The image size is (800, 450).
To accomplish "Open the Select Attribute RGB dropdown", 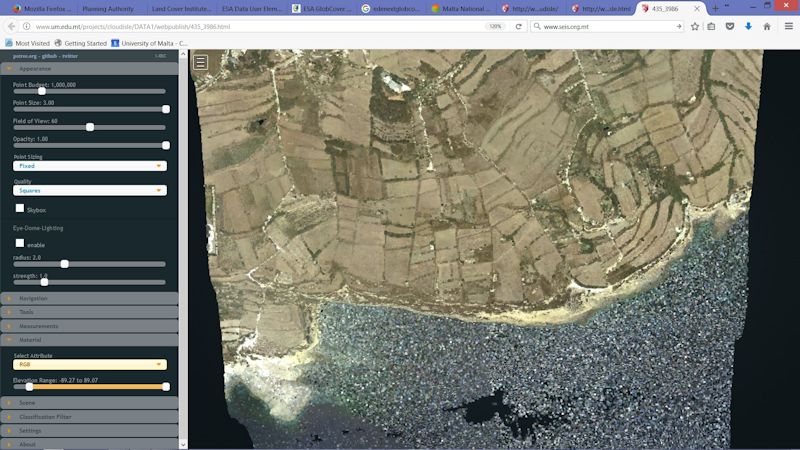I will point(89,364).
